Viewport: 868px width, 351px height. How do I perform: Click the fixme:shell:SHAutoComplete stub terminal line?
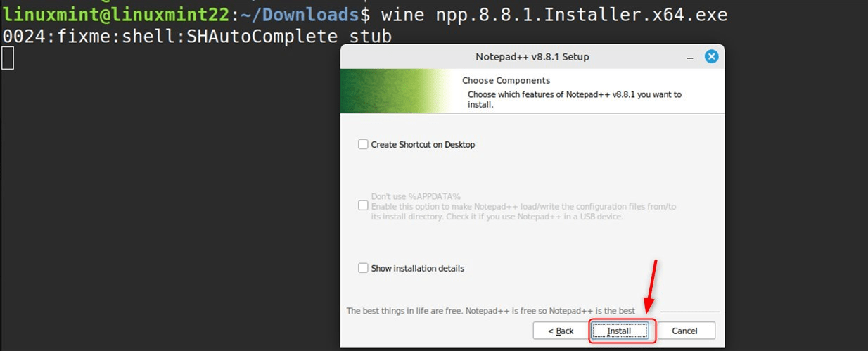click(197, 36)
